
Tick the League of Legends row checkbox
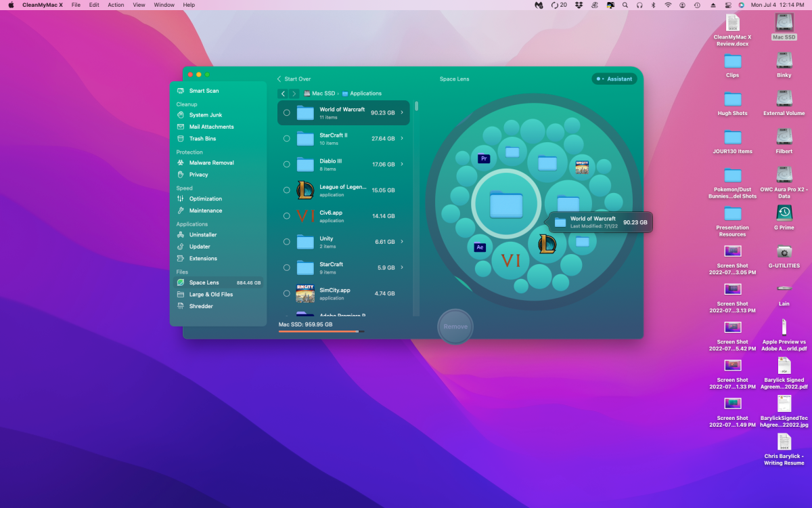286,190
